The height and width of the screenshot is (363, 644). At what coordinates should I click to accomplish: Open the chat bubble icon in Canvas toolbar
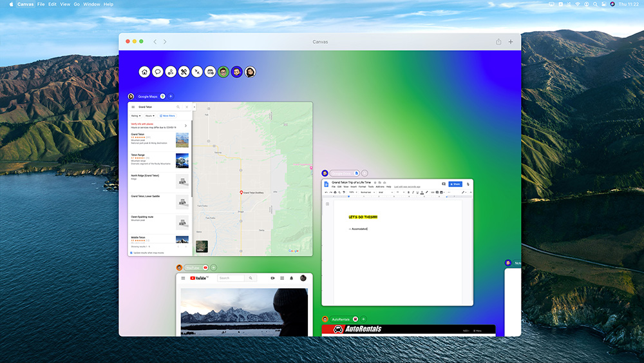158,72
